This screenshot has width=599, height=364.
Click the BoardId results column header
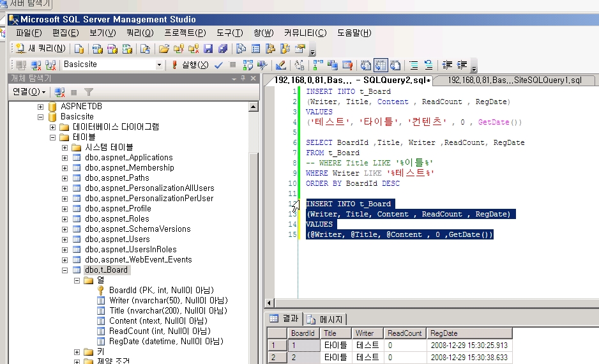(x=304, y=333)
